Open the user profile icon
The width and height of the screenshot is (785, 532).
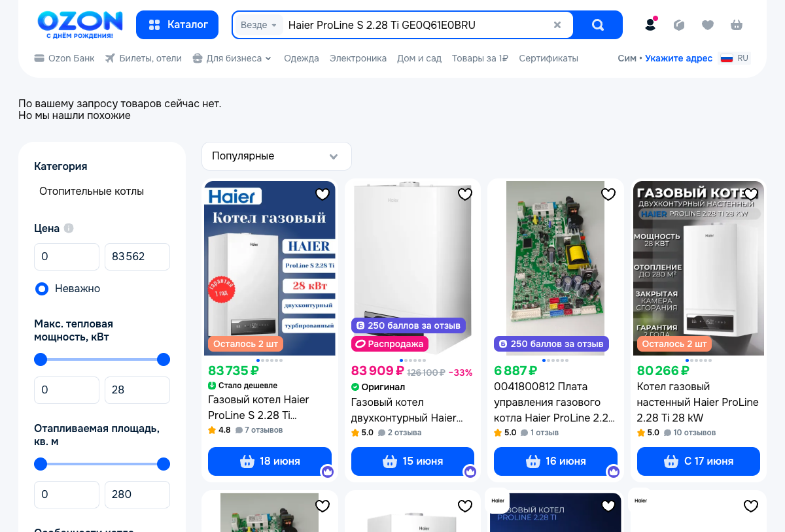[650, 25]
